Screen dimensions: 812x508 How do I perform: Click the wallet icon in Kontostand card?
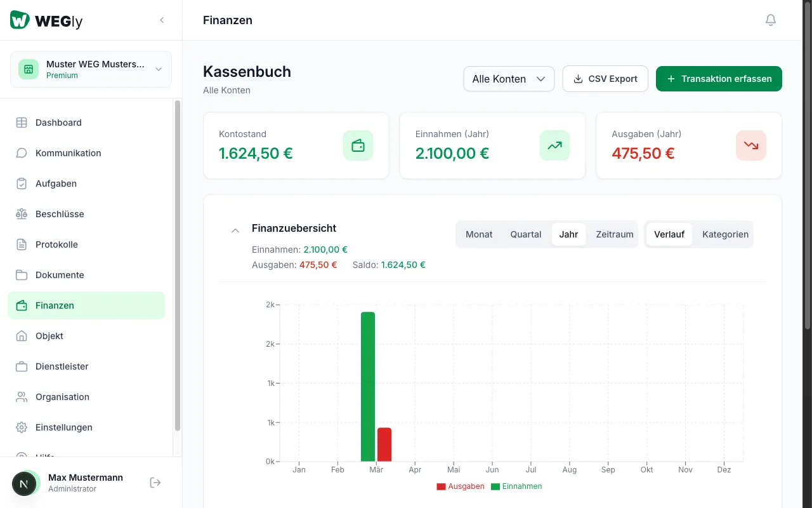358,145
